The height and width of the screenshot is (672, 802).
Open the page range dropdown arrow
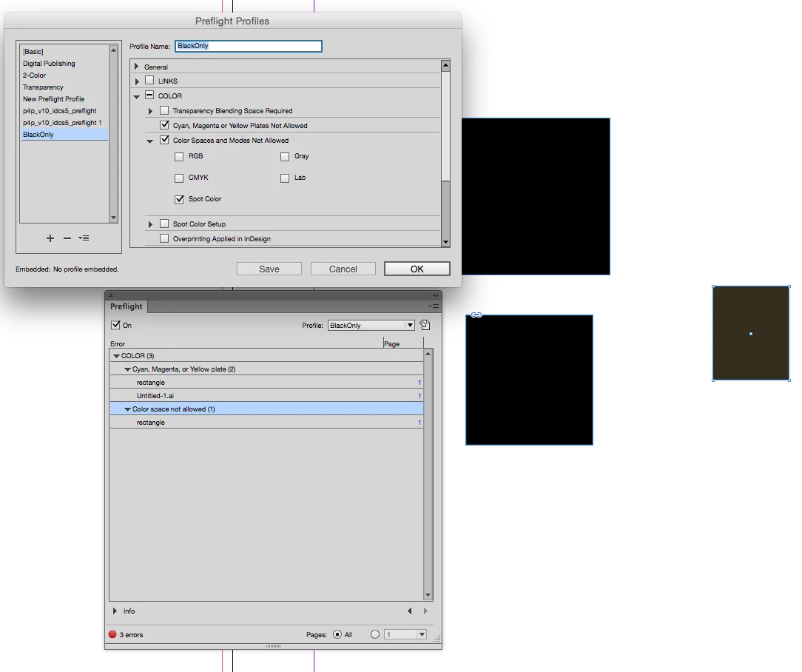[422, 634]
